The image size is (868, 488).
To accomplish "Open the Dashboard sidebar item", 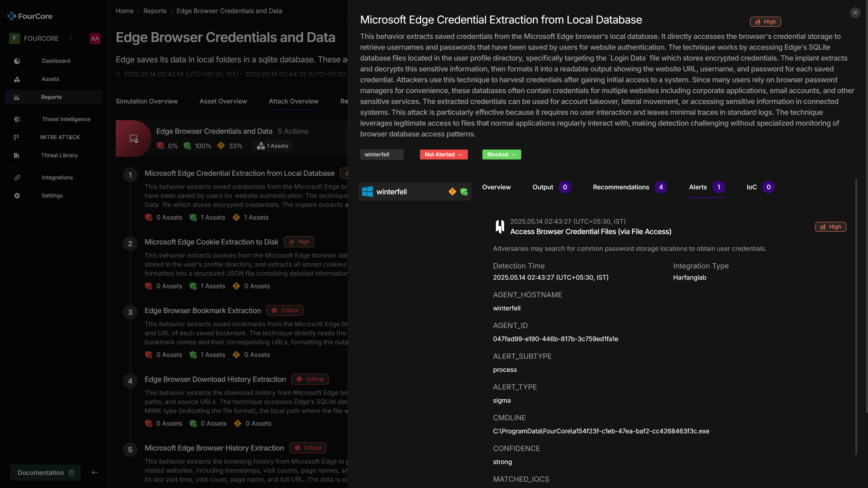I will [x=56, y=61].
